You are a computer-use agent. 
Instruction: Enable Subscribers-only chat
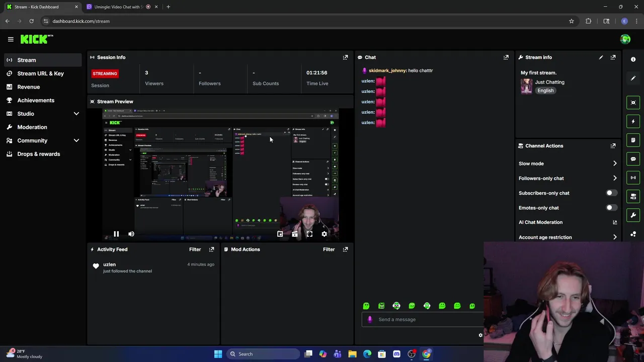click(x=611, y=193)
